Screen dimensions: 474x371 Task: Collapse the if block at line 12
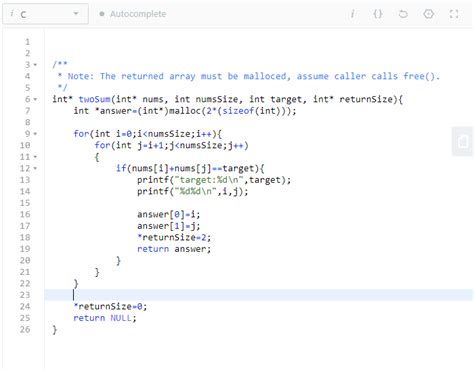coord(35,168)
